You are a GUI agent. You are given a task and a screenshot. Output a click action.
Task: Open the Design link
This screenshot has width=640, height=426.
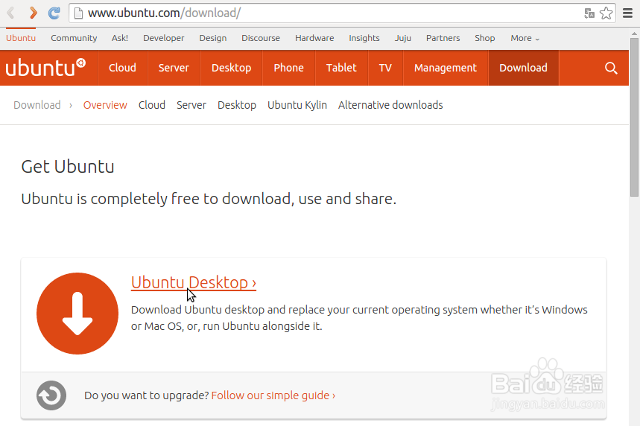tap(213, 38)
